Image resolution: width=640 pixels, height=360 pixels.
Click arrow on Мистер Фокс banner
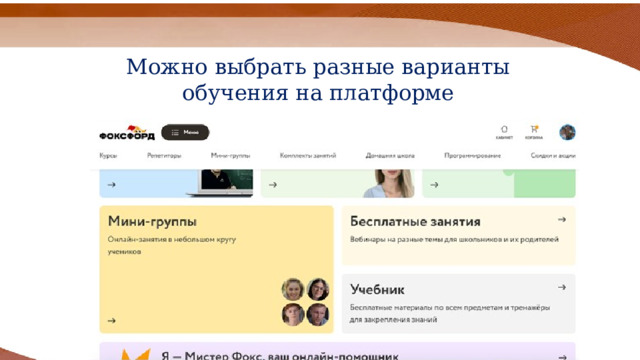pyautogui.click(x=562, y=357)
